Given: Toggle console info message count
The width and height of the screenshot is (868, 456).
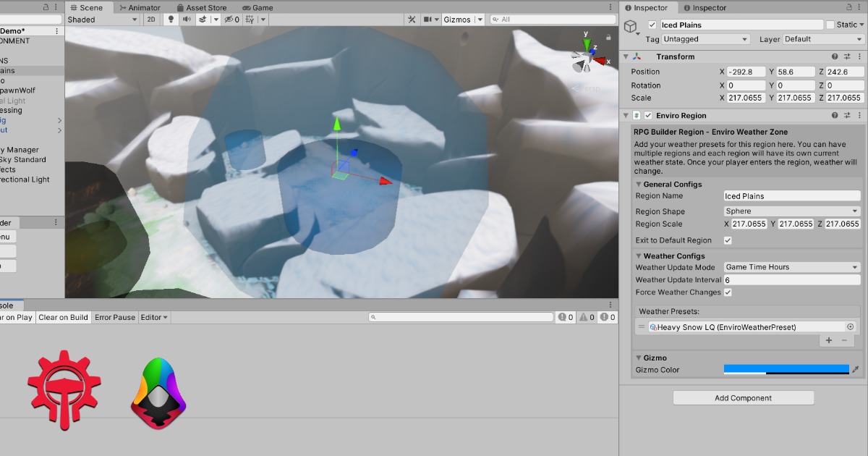Looking at the screenshot, I should pyautogui.click(x=566, y=317).
